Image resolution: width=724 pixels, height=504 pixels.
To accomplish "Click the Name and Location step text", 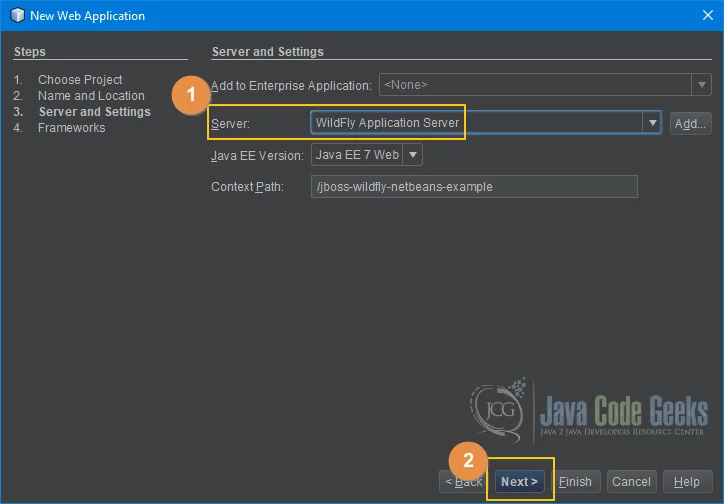I will tap(91, 96).
